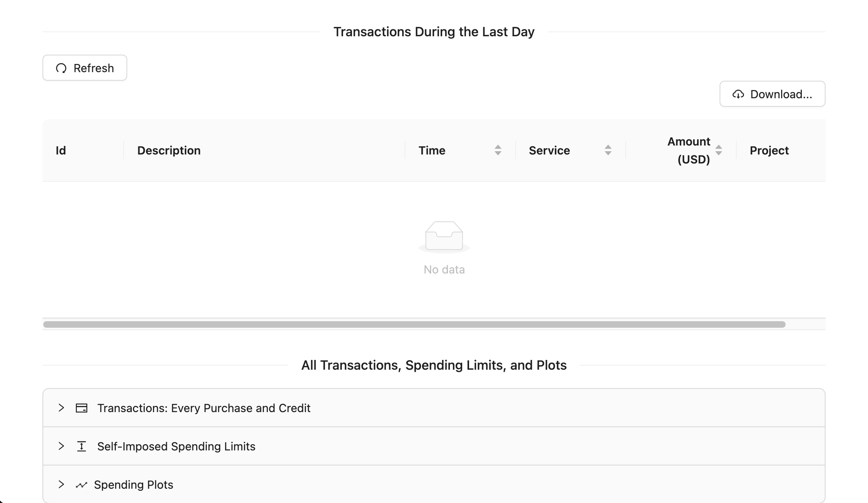
Task: Open the Spending Plots panel header
Action: click(134, 485)
